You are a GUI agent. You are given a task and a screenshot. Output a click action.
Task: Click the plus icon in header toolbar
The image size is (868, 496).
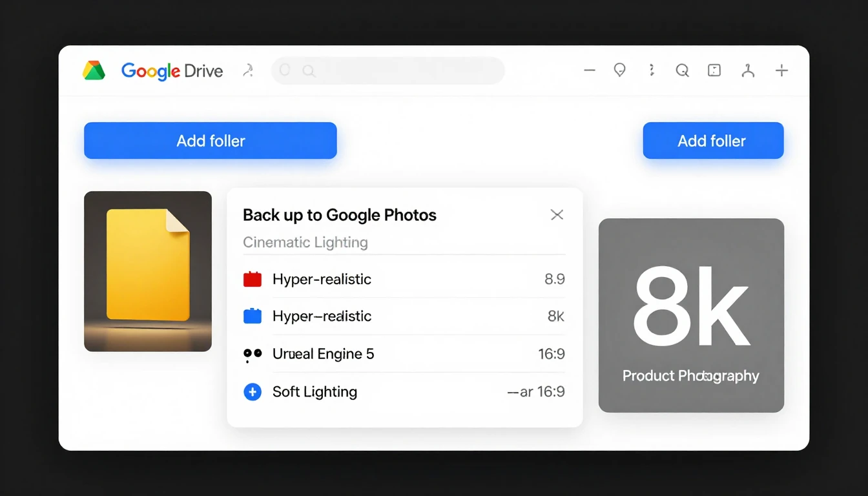[781, 70]
